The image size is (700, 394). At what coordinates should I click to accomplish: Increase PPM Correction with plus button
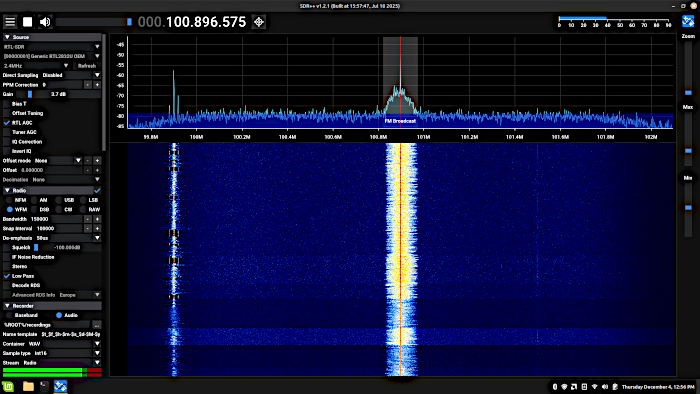pos(97,85)
